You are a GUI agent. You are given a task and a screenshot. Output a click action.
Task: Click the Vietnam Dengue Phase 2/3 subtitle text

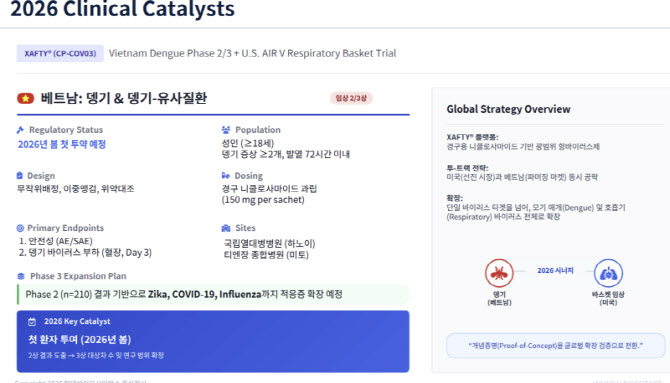(252, 53)
